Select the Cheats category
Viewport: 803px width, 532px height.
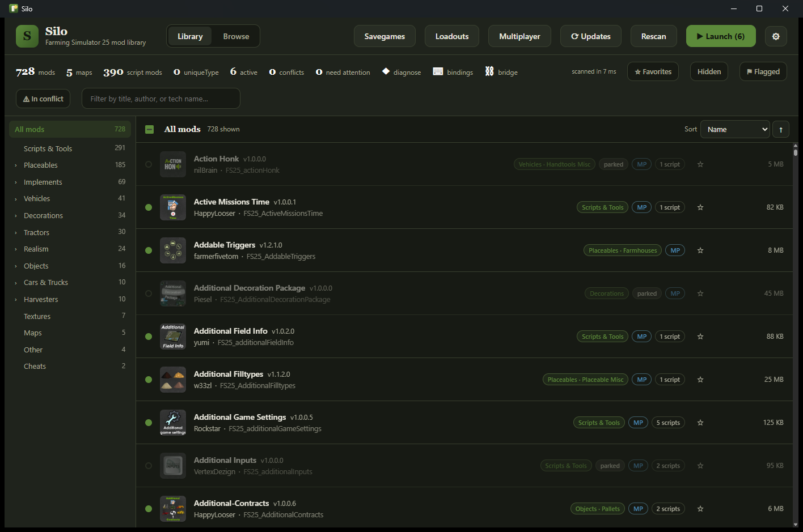[x=70, y=367]
